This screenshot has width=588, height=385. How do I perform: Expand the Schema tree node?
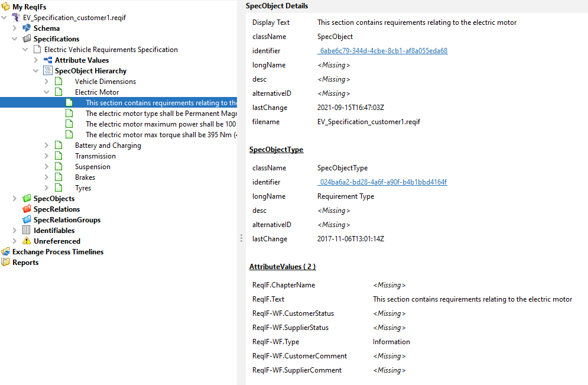15,28
